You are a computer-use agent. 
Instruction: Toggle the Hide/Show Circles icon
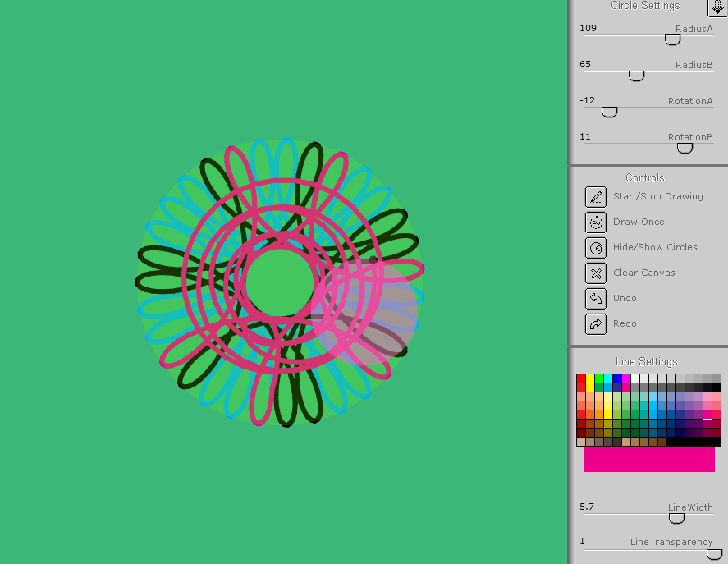(x=596, y=248)
